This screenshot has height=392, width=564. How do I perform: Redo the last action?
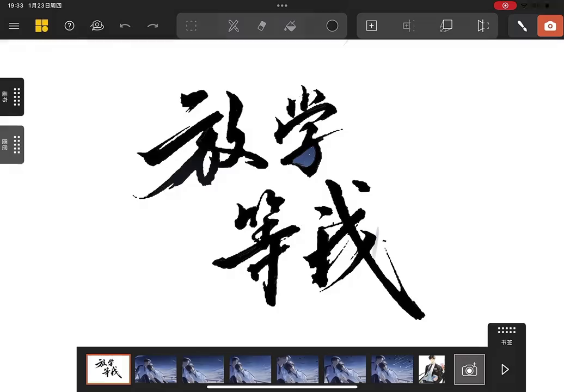tap(152, 26)
